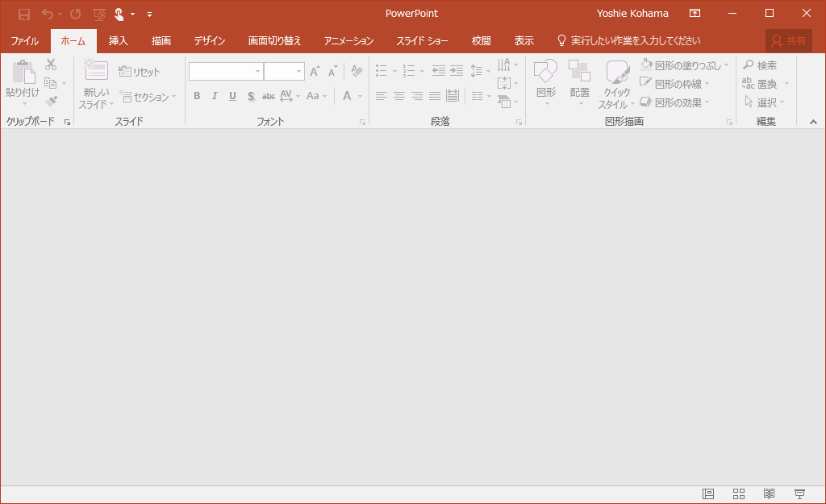Viewport: 826px width, 504px height.
Task: Switch to スライドショー (Slide Show) tab
Action: (x=423, y=40)
